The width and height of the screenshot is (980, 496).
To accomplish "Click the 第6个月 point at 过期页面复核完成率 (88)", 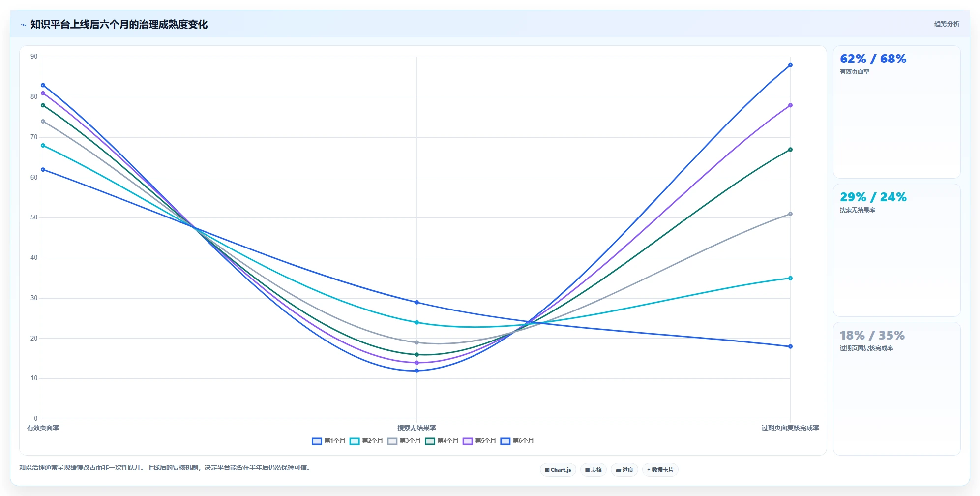I will [790, 65].
